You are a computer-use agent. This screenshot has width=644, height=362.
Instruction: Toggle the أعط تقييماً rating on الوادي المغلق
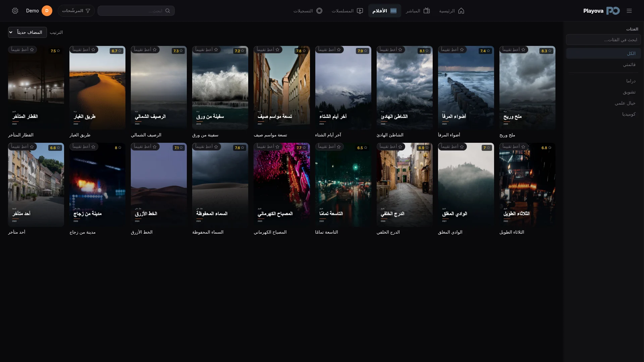tap(452, 146)
